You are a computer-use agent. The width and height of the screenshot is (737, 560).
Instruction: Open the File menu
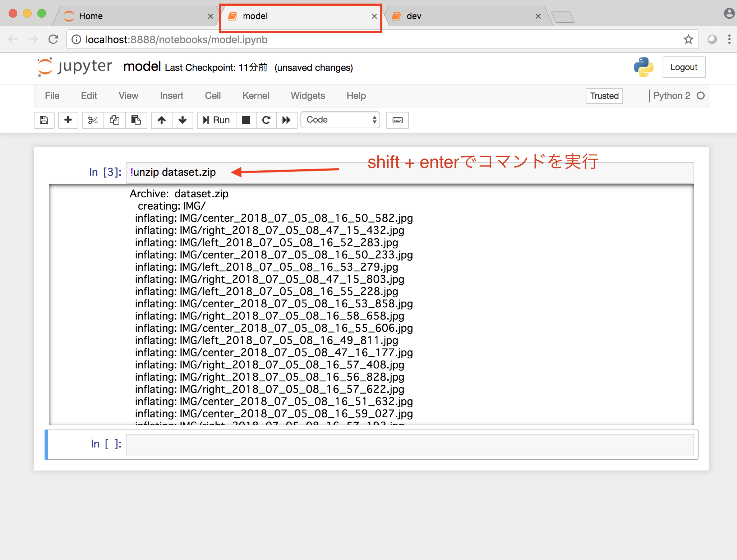click(52, 96)
